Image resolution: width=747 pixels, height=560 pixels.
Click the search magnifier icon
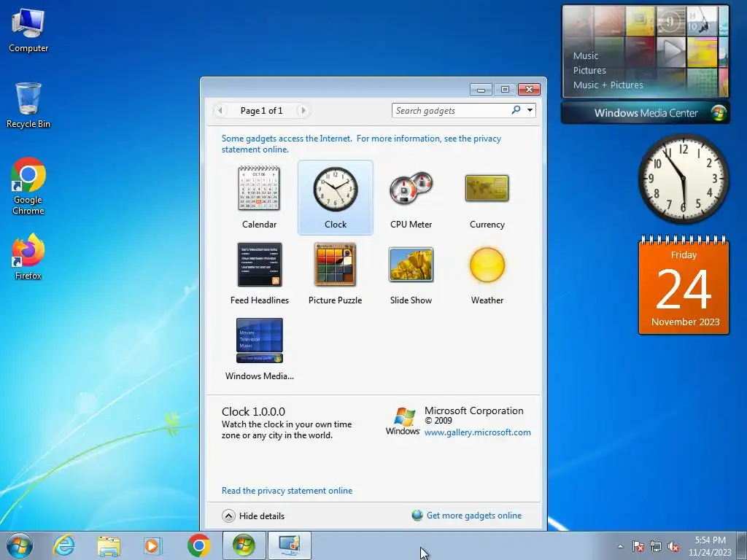(516, 110)
